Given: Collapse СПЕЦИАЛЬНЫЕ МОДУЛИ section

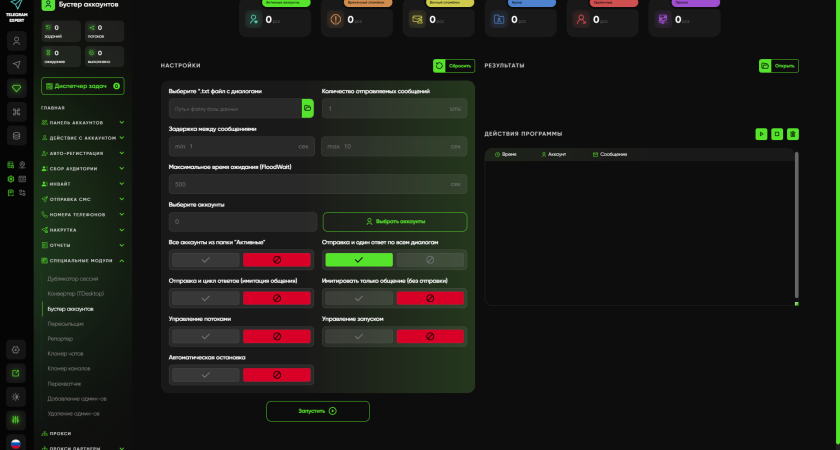Looking at the screenshot, I should (x=83, y=261).
